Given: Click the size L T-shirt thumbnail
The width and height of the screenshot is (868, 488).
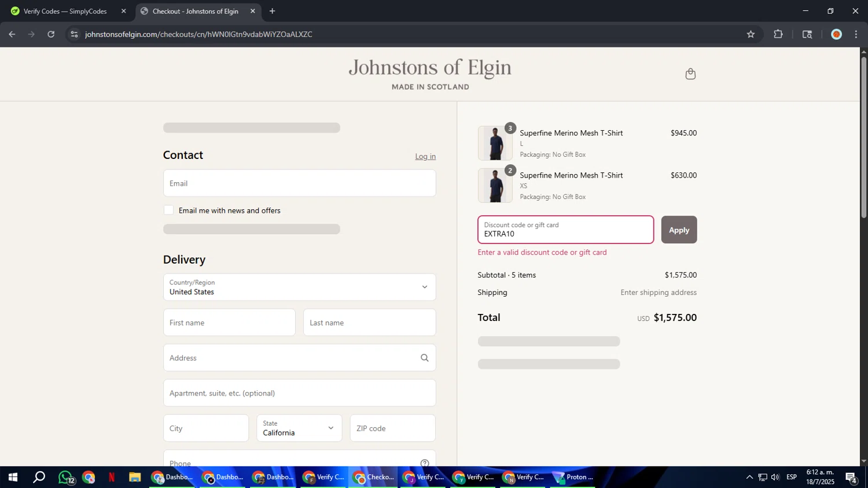Looking at the screenshot, I should coord(495,143).
